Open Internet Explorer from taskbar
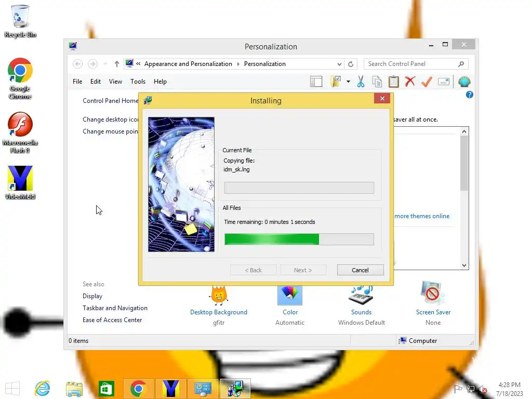The image size is (532, 399). click(43, 389)
